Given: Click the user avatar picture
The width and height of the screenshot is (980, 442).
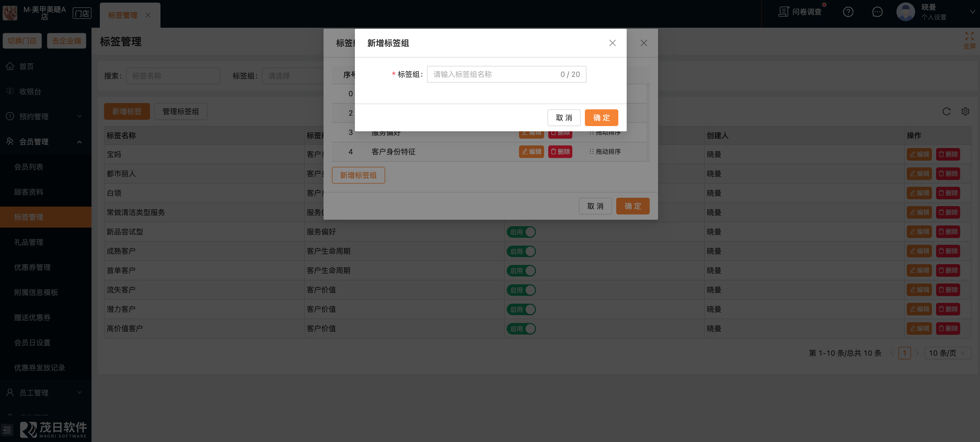Looking at the screenshot, I should pyautogui.click(x=906, y=12).
